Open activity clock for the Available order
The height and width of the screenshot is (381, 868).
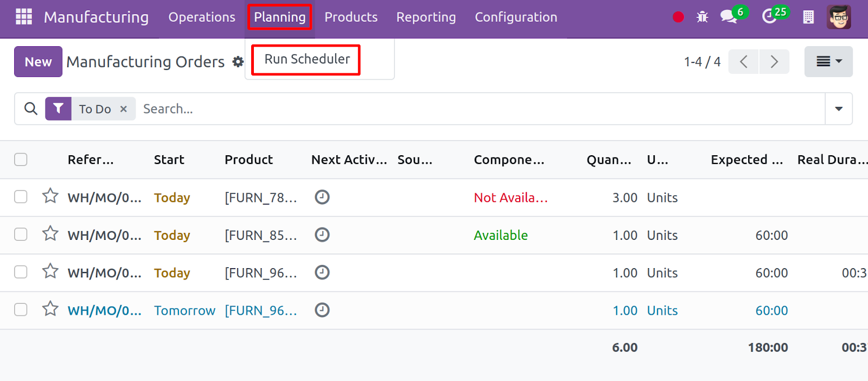click(x=322, y=234)
